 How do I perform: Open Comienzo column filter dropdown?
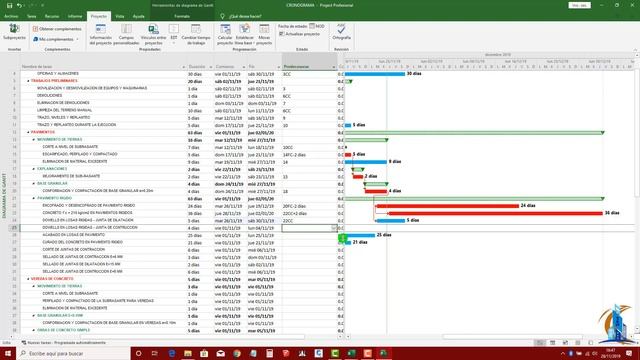point(244,67)
